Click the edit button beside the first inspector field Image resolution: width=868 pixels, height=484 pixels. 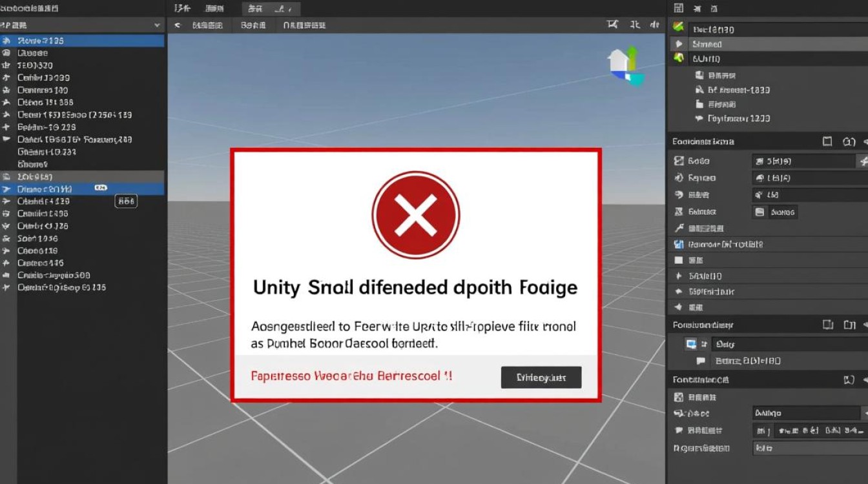[862, 161]
